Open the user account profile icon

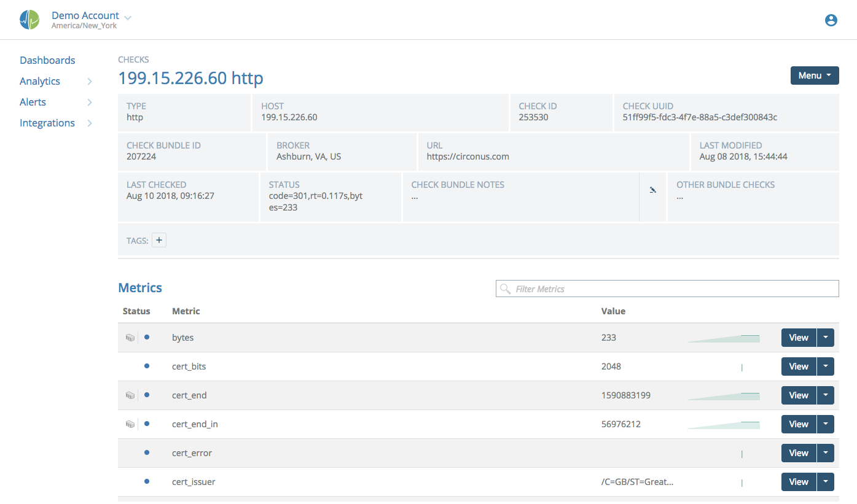point(831,20)
